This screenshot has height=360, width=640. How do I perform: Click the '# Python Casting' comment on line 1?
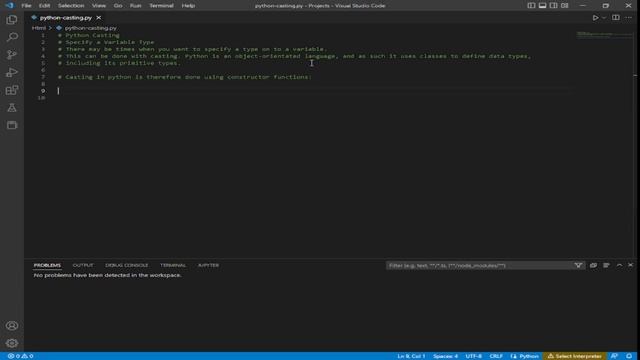[x=89, y=35]
